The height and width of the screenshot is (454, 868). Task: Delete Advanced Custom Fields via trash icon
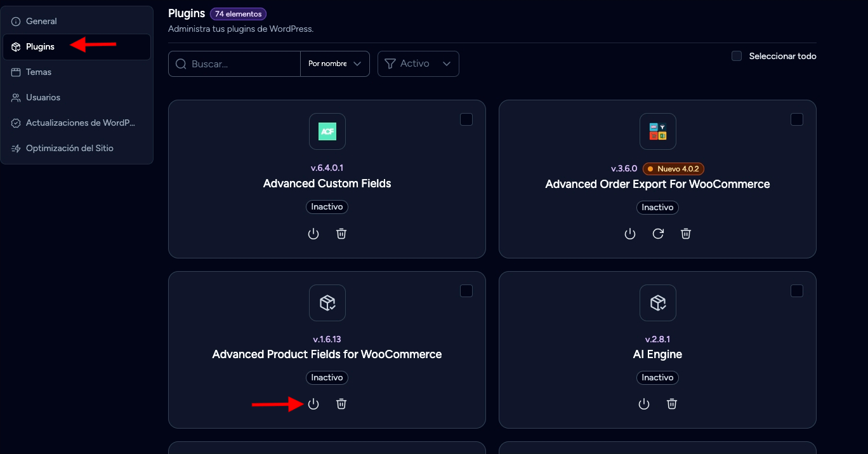[341, 234]
